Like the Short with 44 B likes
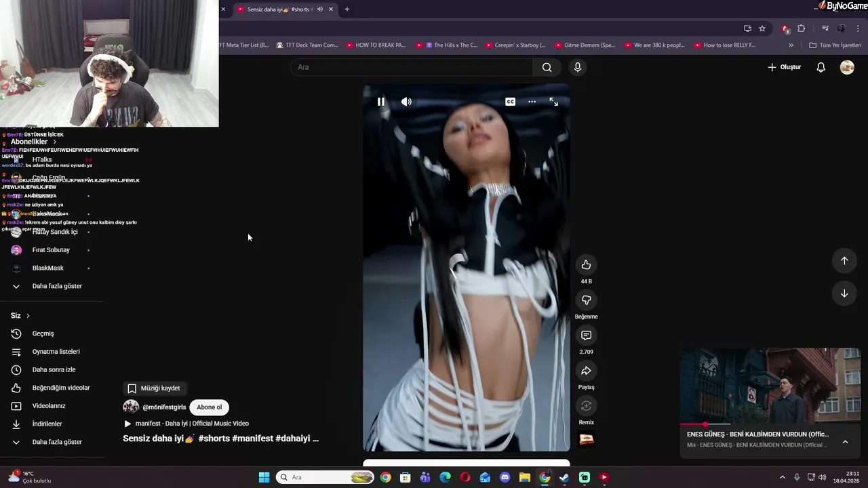This screenshot has width=868, height=488. pyautogui.click(x=586, y=265)
